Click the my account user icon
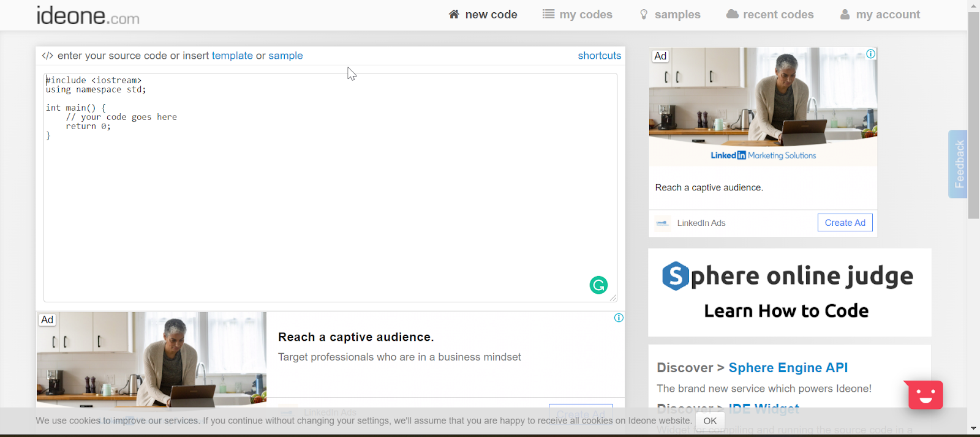This screenshot has width=980, height=437. (845, 14)
